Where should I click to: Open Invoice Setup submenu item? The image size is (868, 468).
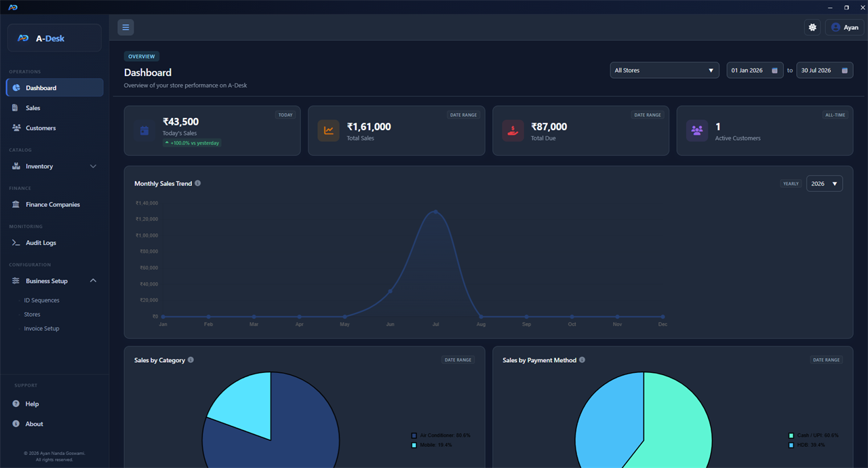click(x=41, y=328)
